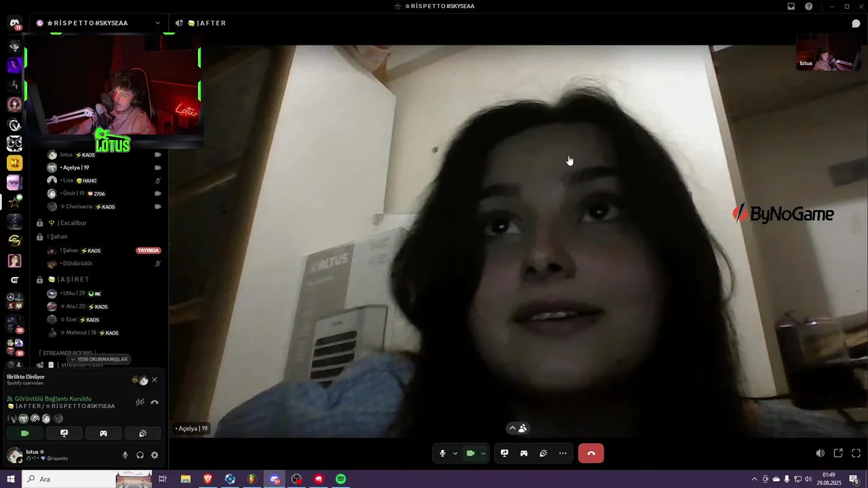This screenshot has width=868, height=488.
Task: Click user Açelya | 19 in voice list
Action: pyautogui.click(x=103, y=167)
